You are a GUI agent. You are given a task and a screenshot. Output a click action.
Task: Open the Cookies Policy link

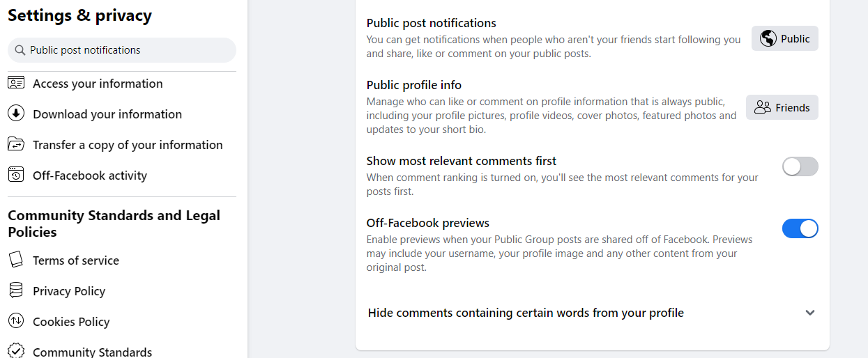pos(71,322)
